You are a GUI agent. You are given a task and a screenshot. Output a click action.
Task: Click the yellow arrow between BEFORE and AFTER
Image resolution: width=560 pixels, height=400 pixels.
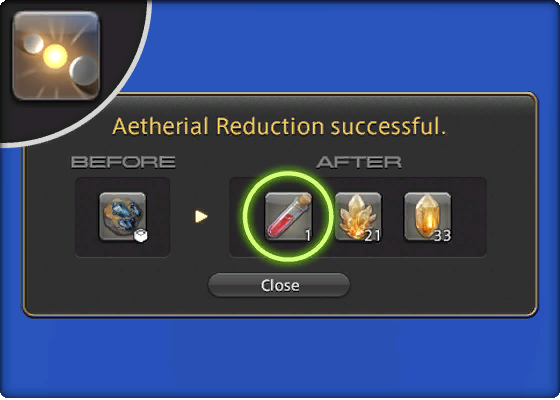point(201,216)
